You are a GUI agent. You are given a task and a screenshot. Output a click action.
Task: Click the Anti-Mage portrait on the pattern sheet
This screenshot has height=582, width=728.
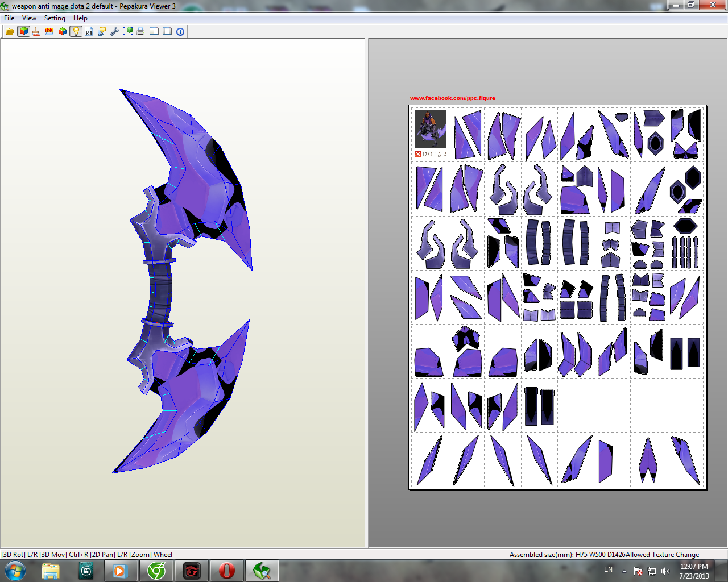point(431,129)
